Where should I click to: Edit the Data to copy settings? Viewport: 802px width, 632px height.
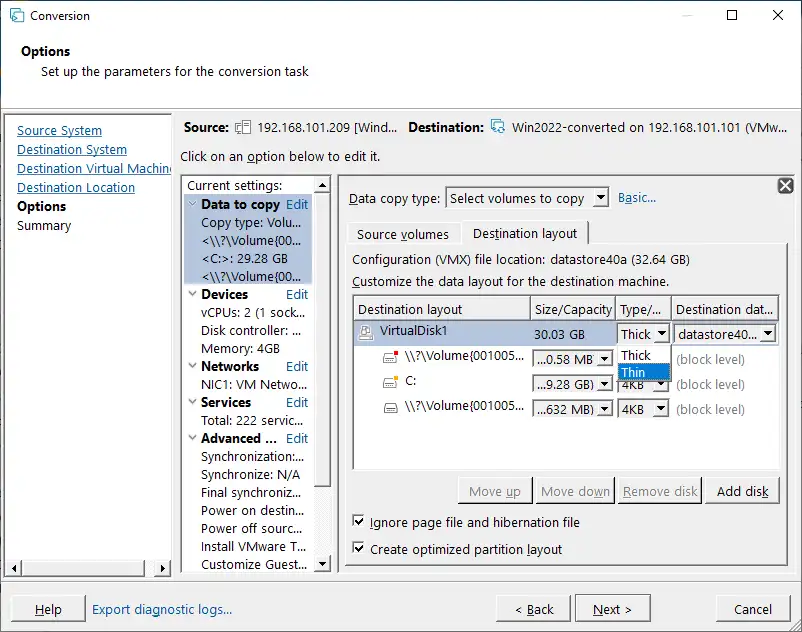click(x=297, y=205)
